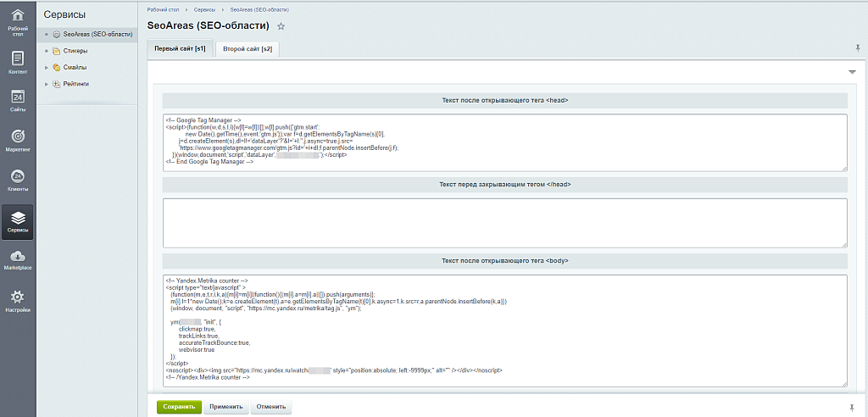Expand the Рейтинги tree node
The width and height of the screenshot is (868, 417).
pyautogui.click(x=47, y=84)
